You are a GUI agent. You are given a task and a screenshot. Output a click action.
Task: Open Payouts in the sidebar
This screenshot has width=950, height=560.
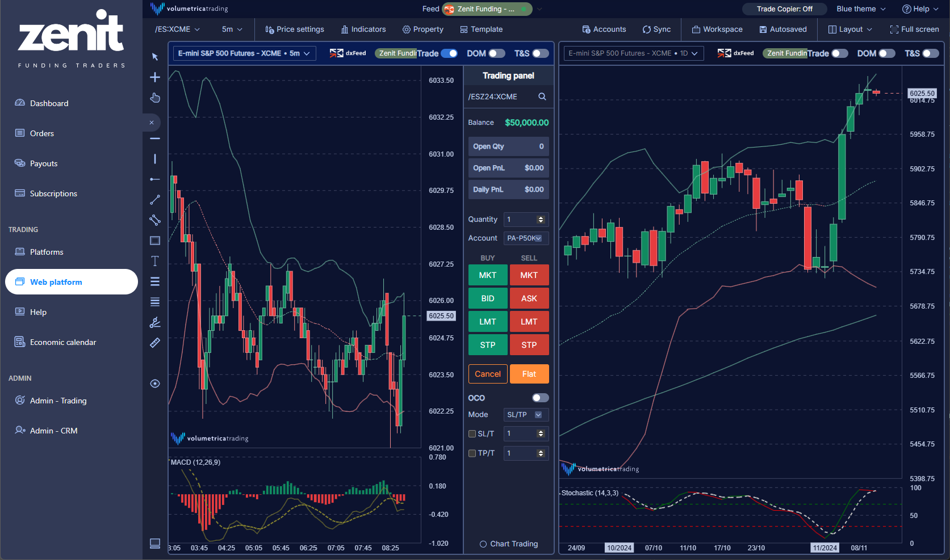click(x=44, y=163)
